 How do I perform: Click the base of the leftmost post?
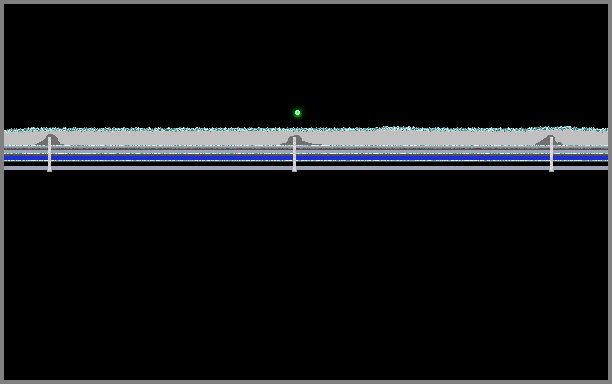click(50, 170)
